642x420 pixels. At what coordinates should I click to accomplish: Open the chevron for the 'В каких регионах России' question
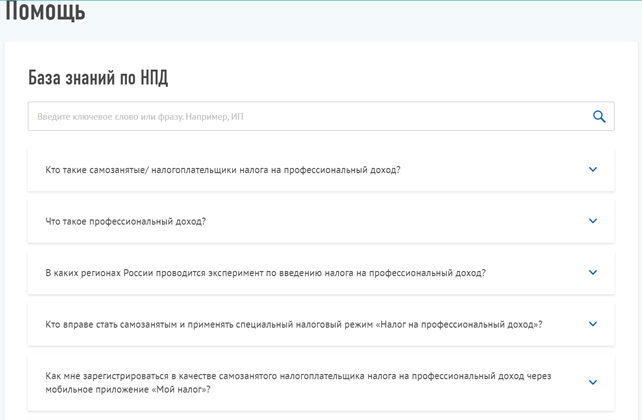click(593, 272)
